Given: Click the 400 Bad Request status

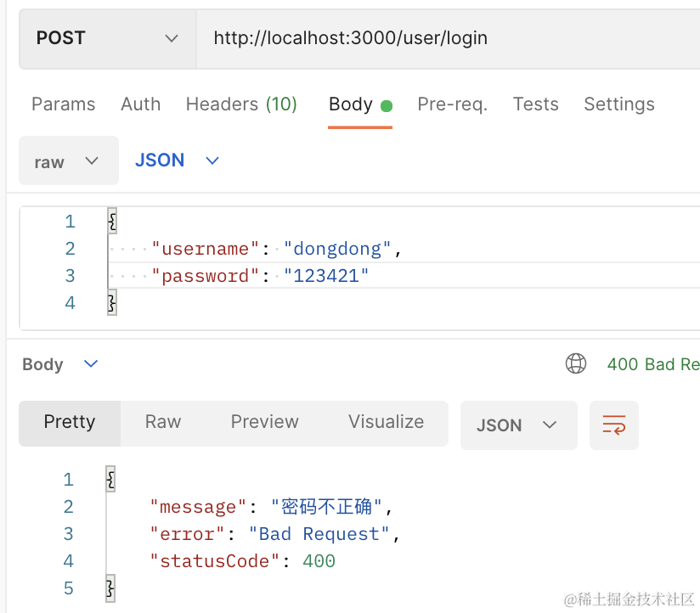Looking at the screenshot, I should [652, 364].
